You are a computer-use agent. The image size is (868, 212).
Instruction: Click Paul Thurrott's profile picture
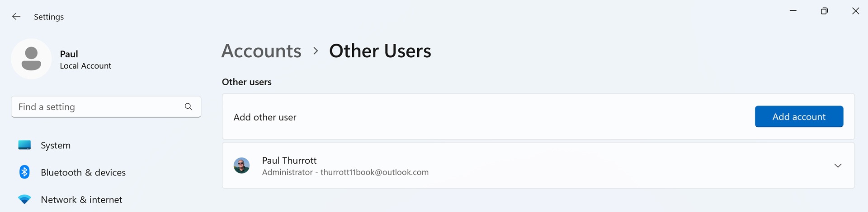point(241,166)
